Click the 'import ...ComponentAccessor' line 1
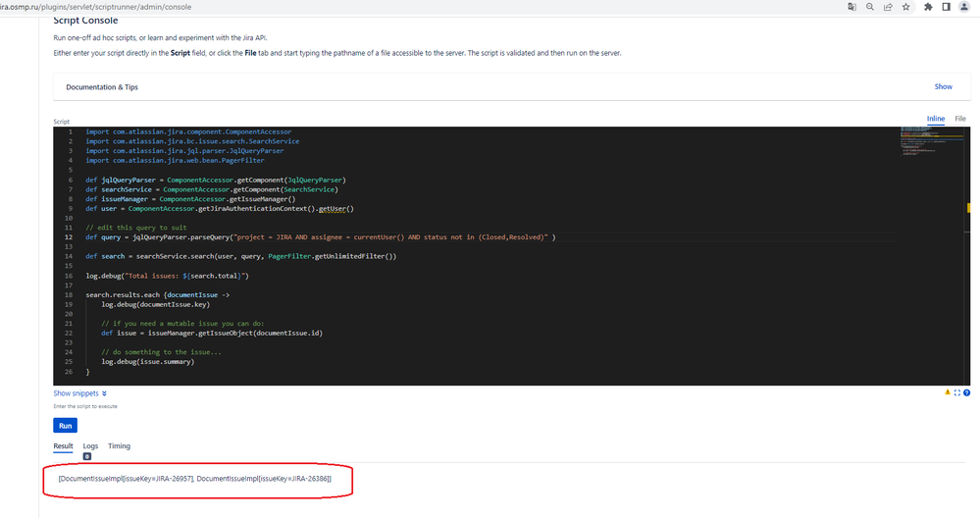Viewport: 980px width, 518px height. coord(188,131)
